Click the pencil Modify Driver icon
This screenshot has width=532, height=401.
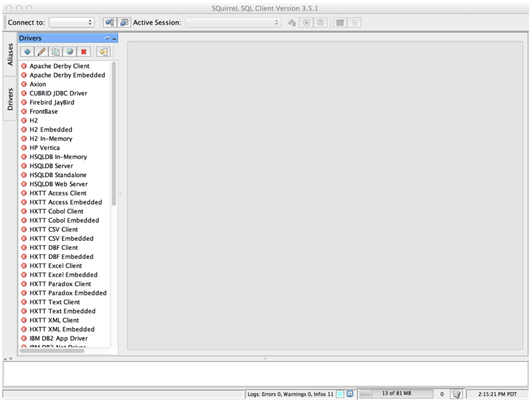[41, 52]
